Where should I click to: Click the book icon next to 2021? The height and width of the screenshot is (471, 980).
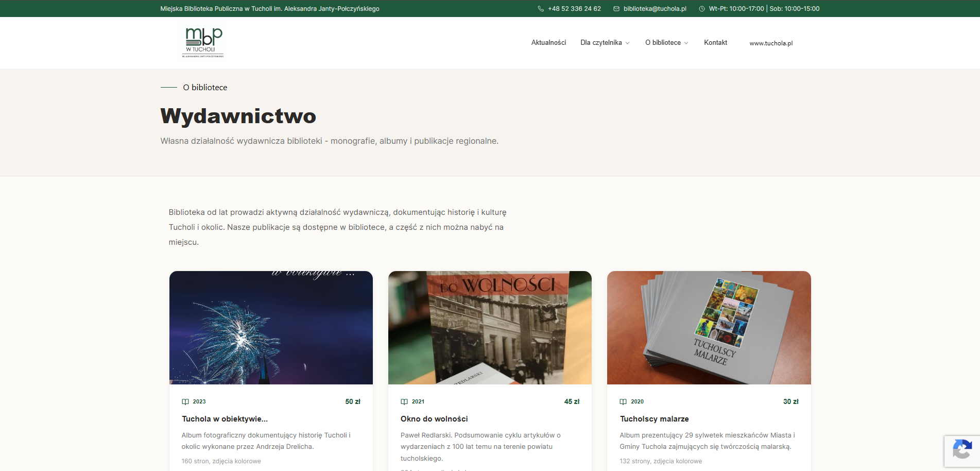404,402
